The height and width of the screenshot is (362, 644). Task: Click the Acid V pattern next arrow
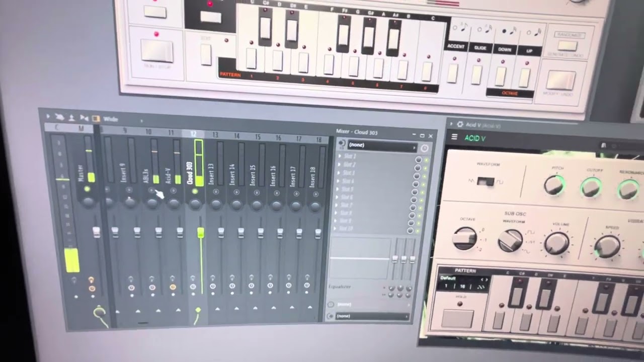(487, 279)
